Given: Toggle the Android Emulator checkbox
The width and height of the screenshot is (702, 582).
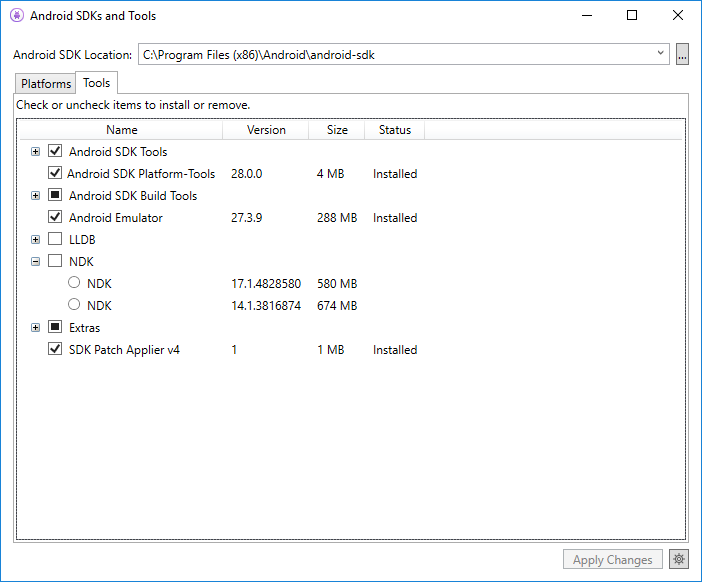Looking at the screenshot, I should [x=55, y=218].
